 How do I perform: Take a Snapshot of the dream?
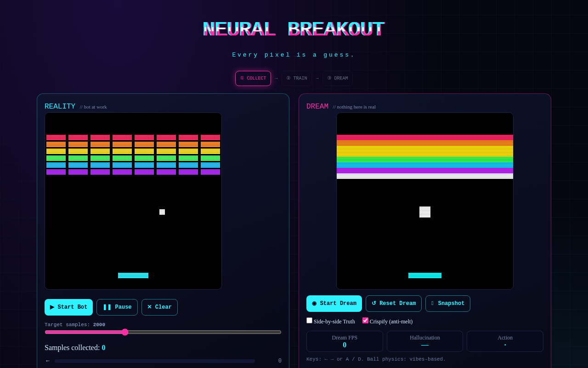coord(448,304)
